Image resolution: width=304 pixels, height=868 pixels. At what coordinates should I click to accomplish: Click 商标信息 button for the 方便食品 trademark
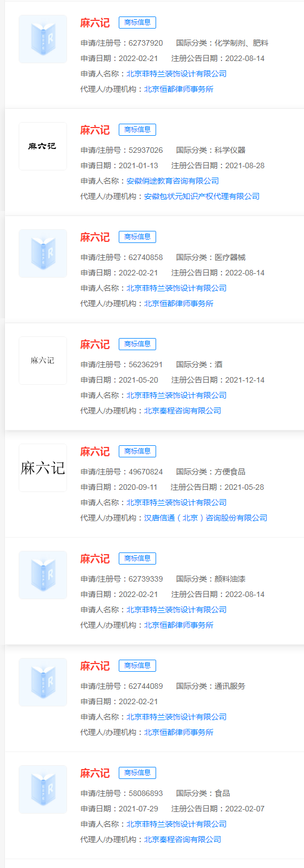137,451
